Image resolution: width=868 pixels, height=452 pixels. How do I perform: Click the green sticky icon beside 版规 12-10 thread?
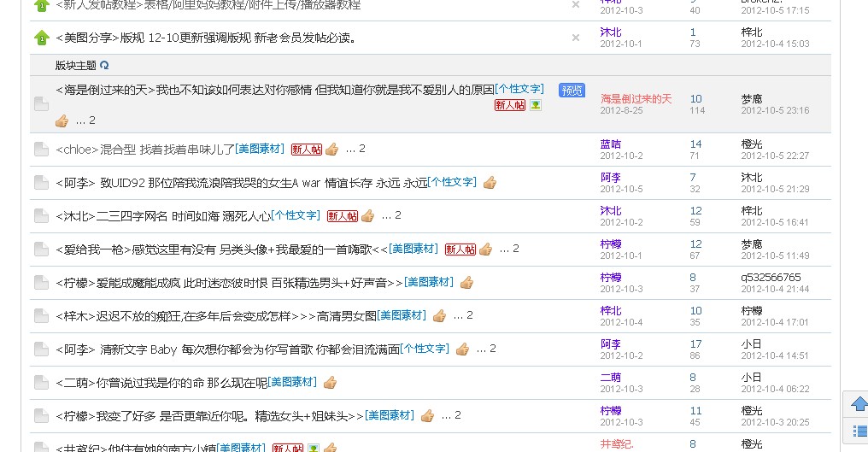click(42, 38)
